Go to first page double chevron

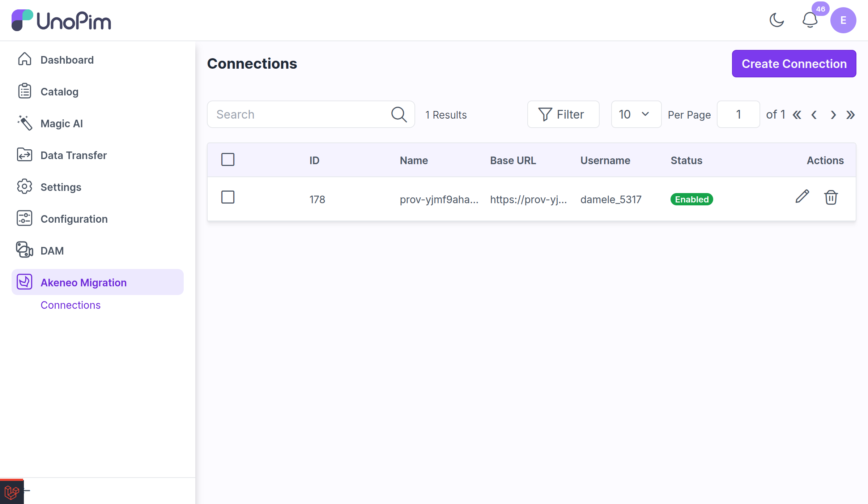pyautogui.click(x=797, y=115)
